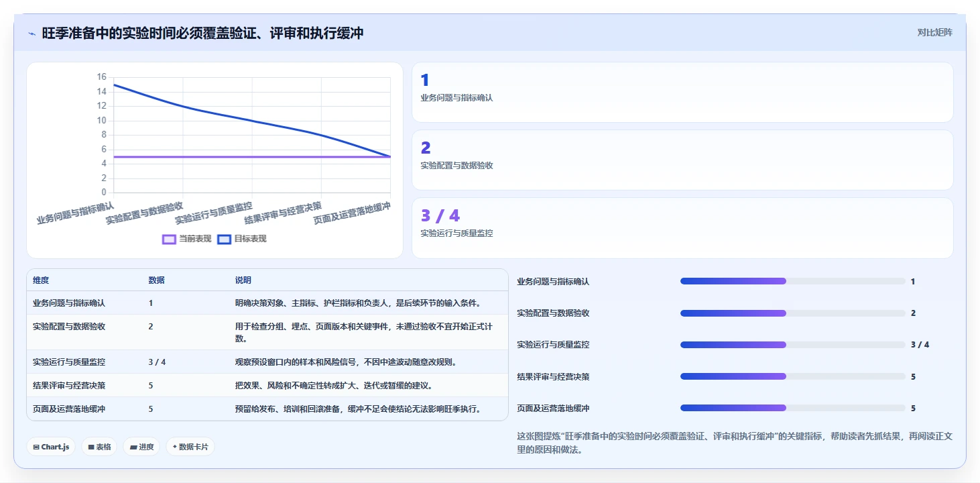
Task: Click the 说明 table column header
Action: tap(243, 280)
